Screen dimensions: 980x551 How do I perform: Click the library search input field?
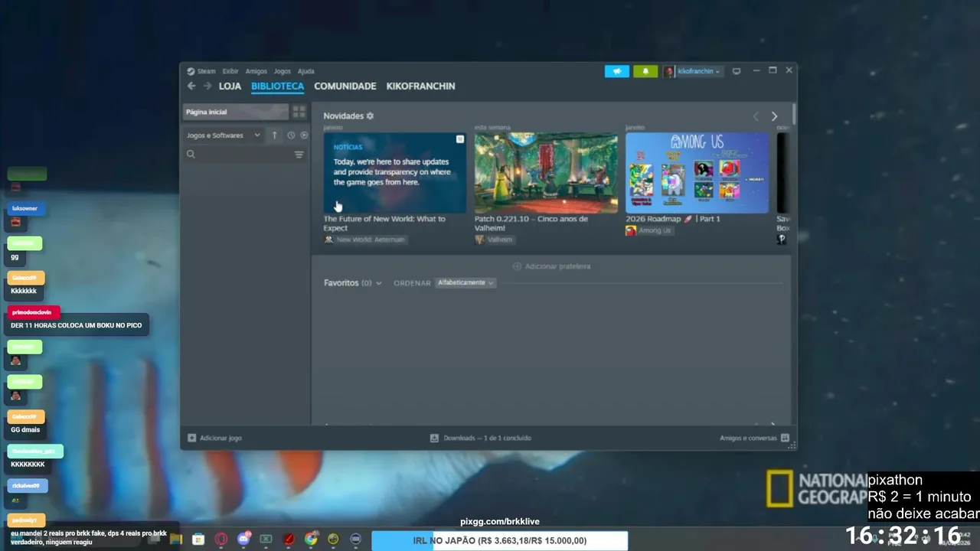244,155
